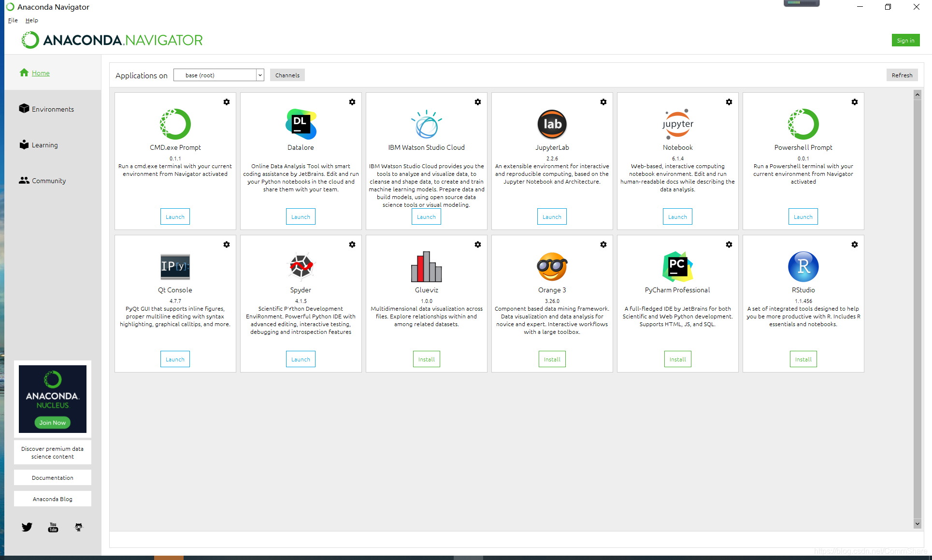Open Anaconda GitHub icon
This screenshot has height=560, width=932.
79,527
